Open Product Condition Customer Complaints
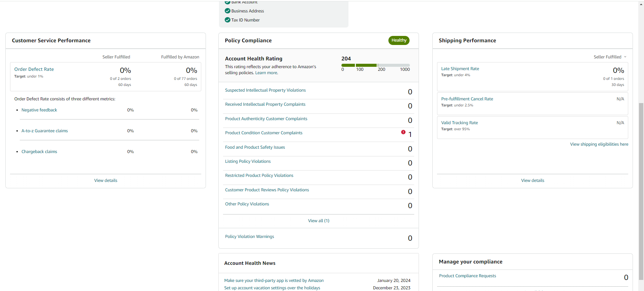The height and width of the screenshot is (291, 644). [x=264, y=133]
